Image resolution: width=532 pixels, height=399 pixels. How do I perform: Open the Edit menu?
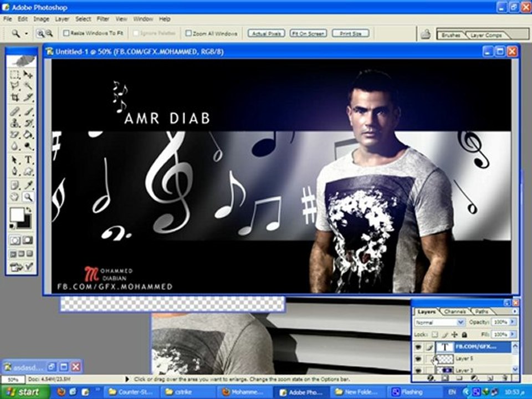[22, 19]
